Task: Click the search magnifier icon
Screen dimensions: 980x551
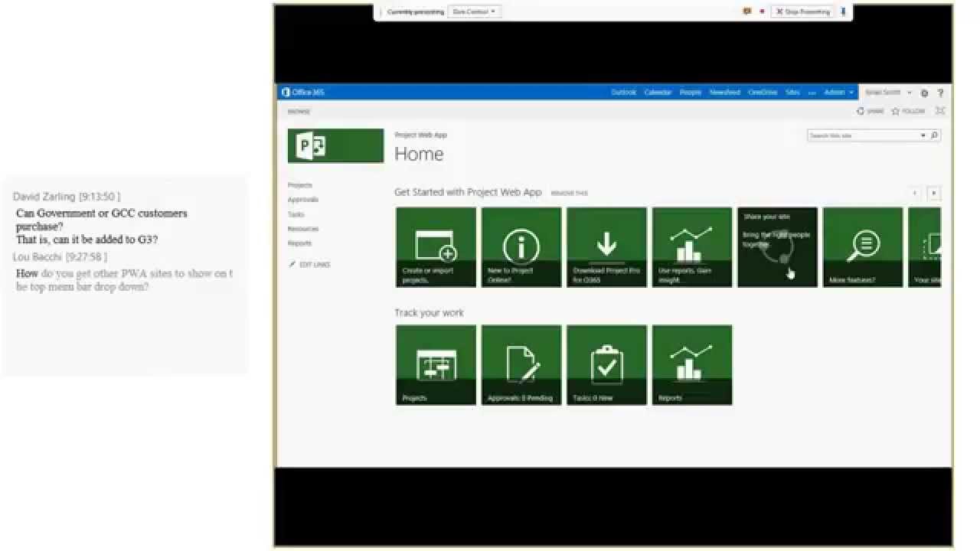Action: [934, 135]
